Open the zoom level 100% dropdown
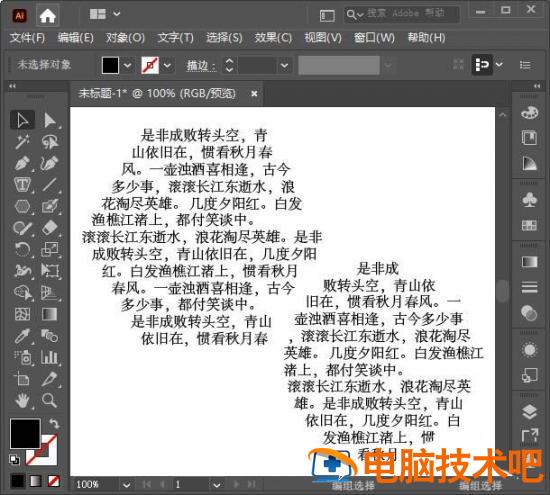Screen dimensions: 550x495 click(x=127, y=485)
